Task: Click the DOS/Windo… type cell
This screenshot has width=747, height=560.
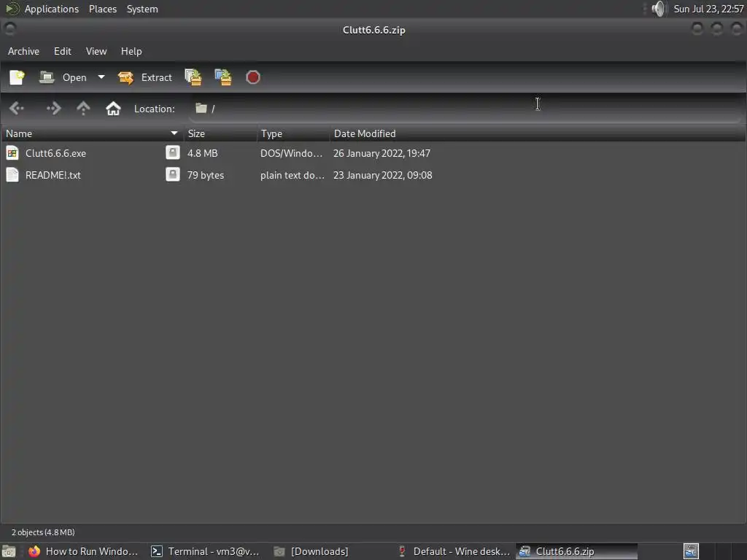Action: coord(291,153)
